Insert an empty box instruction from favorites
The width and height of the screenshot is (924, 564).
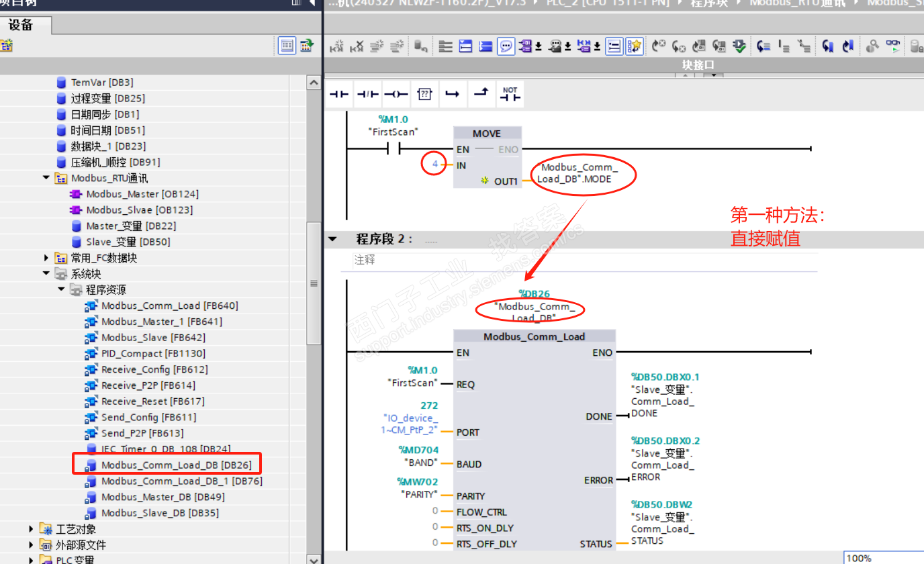[x=424, y=95]
